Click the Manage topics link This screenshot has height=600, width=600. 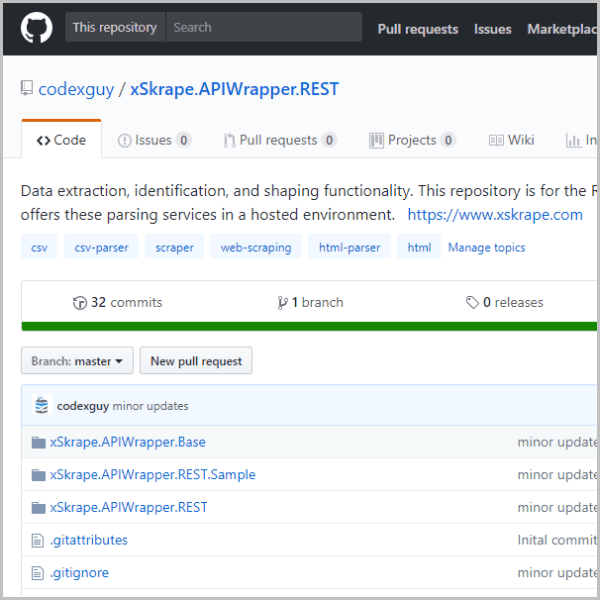(486, 248)
